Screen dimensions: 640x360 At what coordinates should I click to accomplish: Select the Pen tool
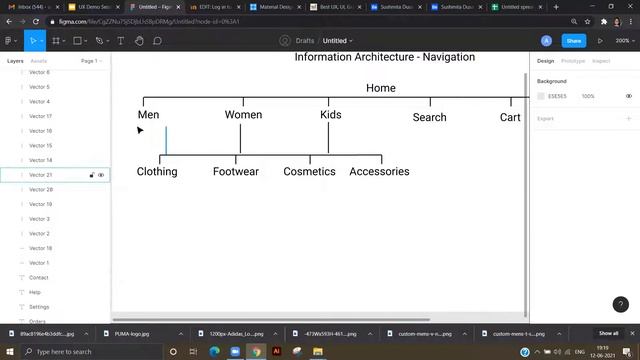tap(99, 41)
